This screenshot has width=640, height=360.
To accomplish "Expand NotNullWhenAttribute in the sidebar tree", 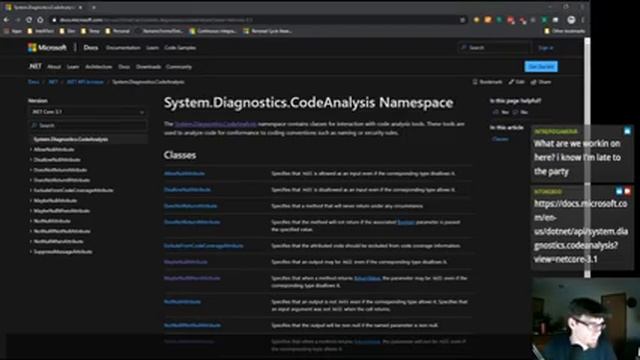I will [31, 241].
